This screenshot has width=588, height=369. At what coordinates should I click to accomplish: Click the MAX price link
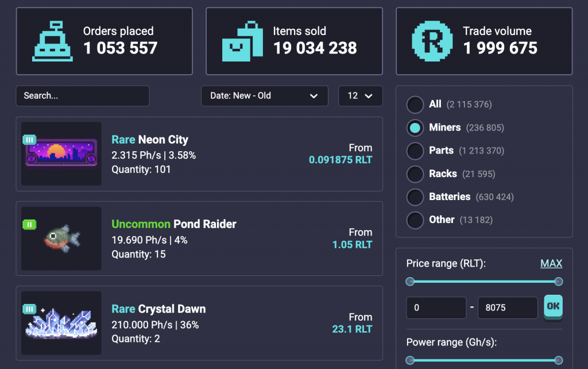tap(551, 263)
